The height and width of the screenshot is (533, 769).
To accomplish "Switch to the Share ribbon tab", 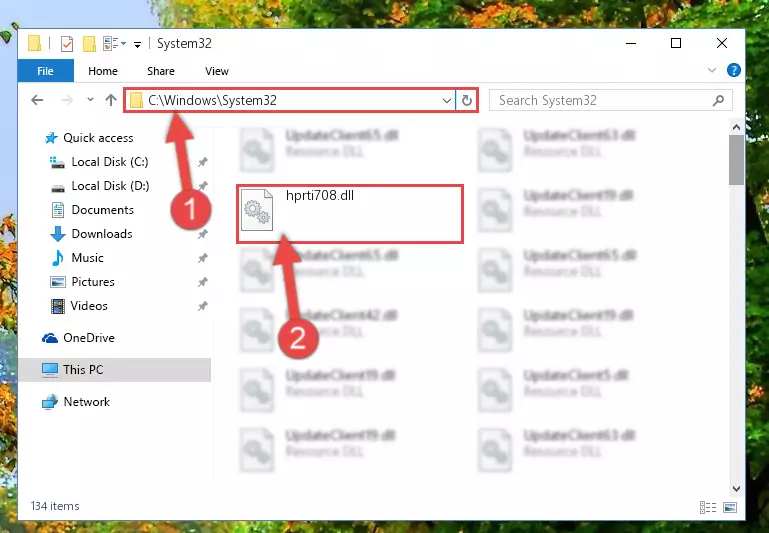I will [161, 71].
